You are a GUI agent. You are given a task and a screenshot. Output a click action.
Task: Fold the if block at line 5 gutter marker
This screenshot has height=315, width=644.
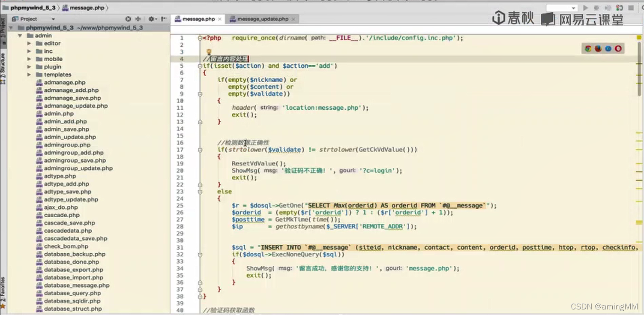tap(200, 66)
